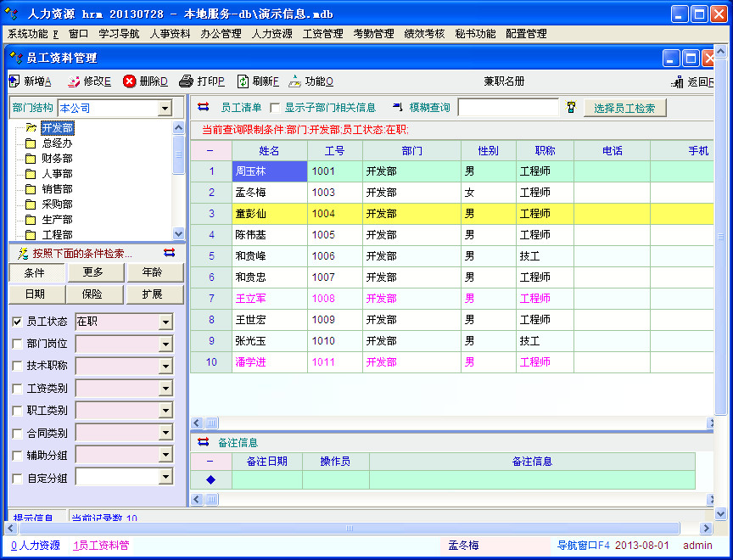
Task: Uncheck the 员工状态 checkbox
Action: 17,322
